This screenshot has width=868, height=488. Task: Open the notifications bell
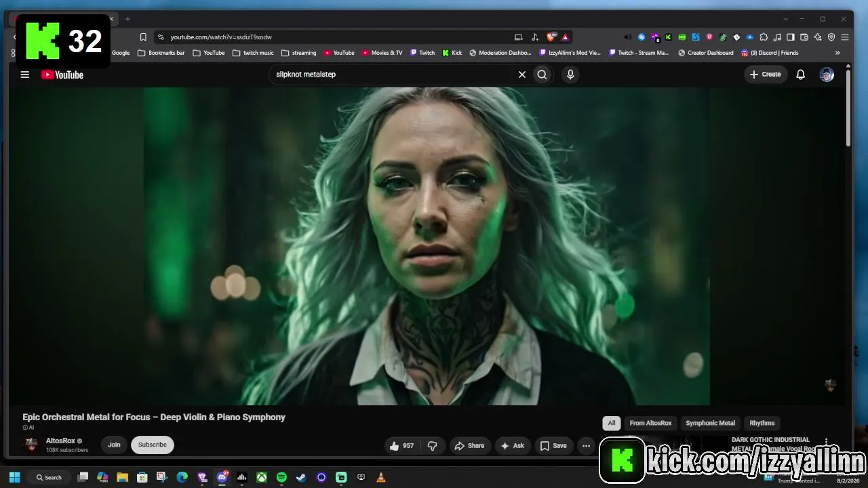(x=800, y=75)
